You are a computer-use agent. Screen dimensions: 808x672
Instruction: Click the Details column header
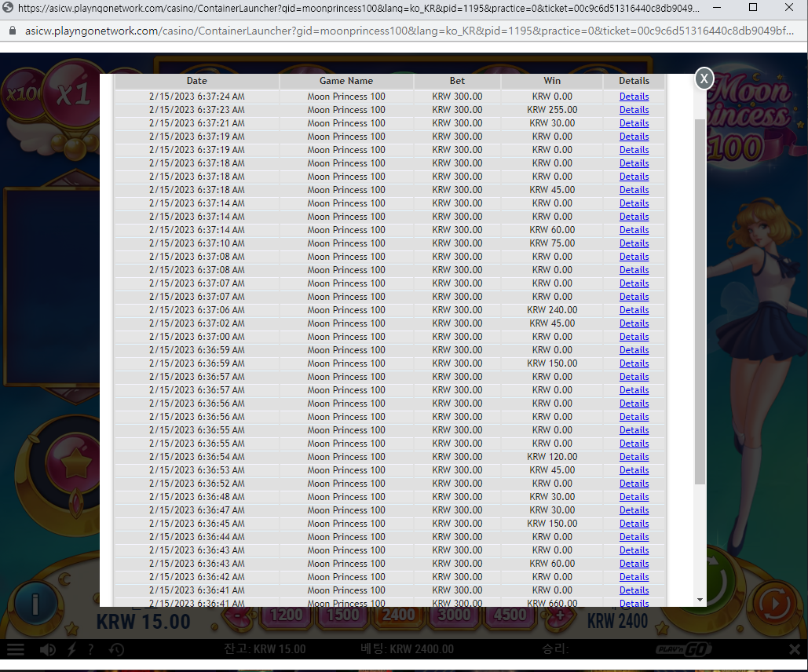click(x=634, y=81)
